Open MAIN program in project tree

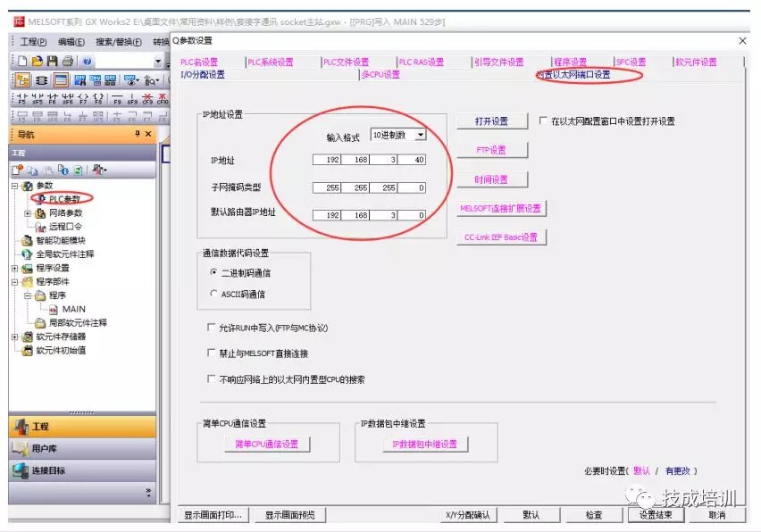pos(73,309)
